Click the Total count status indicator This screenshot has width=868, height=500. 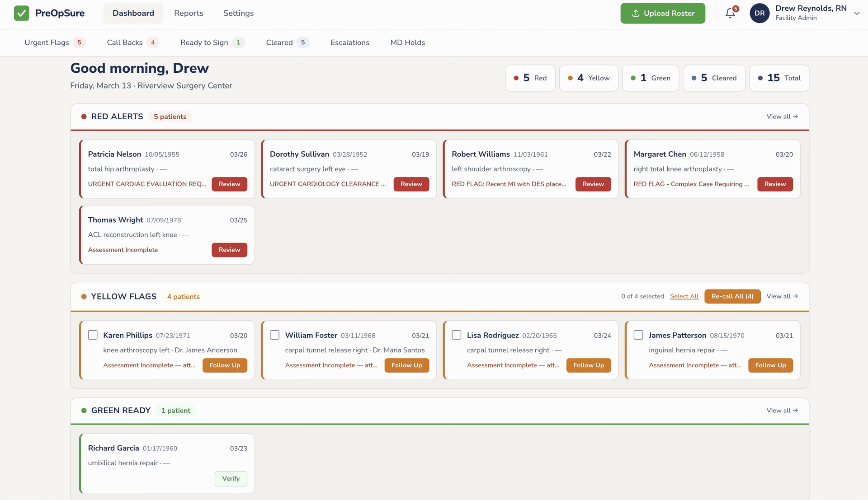coord(779,78)
